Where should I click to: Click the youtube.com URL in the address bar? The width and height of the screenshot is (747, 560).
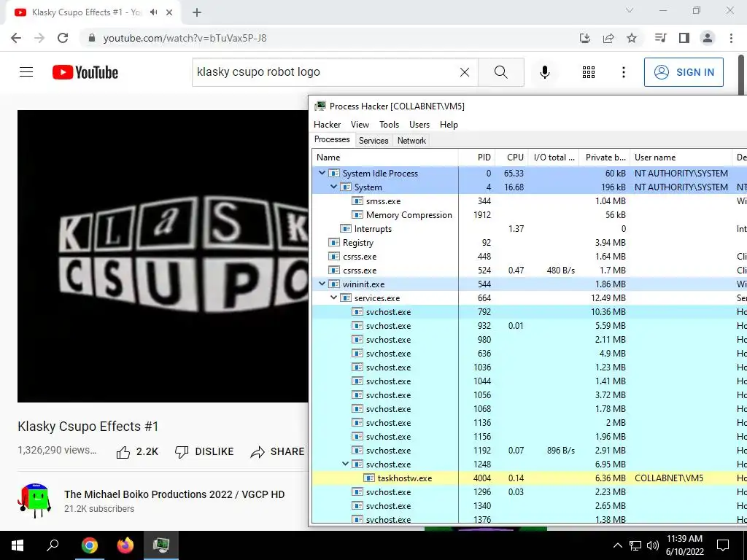[x=185, y=38]
